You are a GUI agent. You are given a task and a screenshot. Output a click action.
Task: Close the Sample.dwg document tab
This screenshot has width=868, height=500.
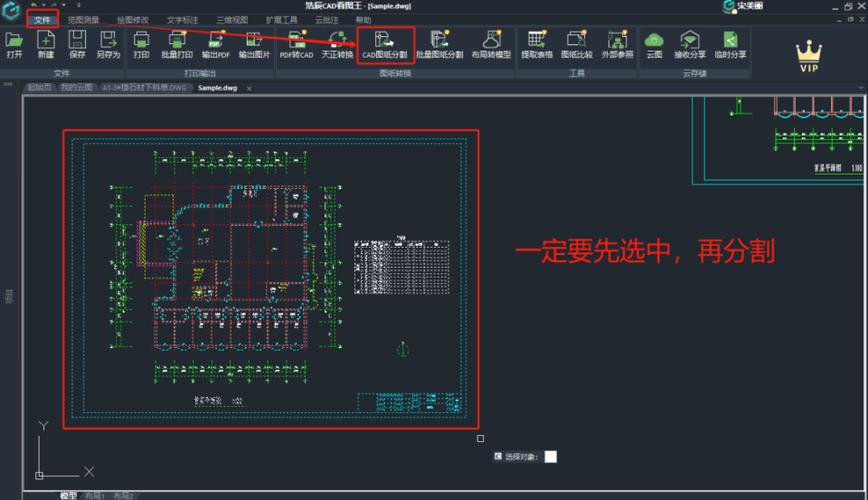[249, 88]
